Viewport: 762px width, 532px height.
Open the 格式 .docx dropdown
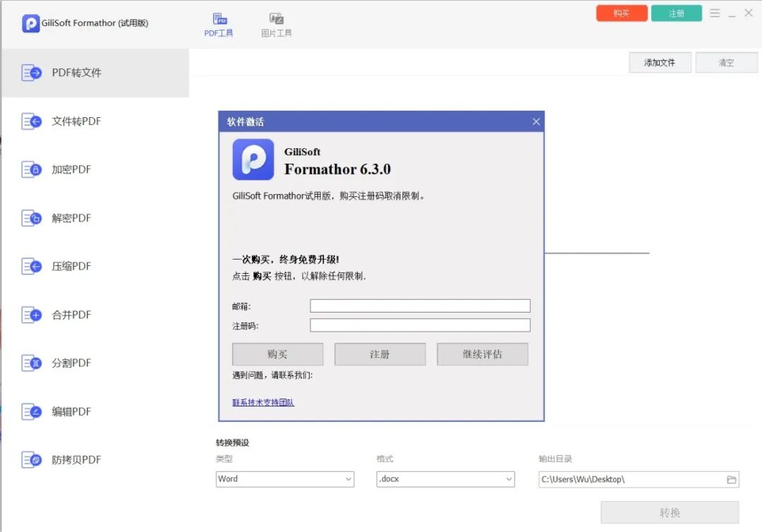click(445, 479)
